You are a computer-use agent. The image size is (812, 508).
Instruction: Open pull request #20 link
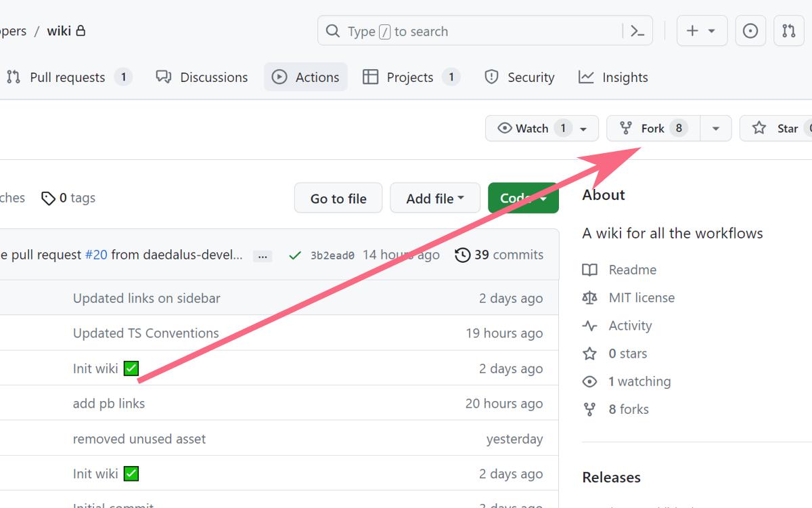click(x=96, y=255)
